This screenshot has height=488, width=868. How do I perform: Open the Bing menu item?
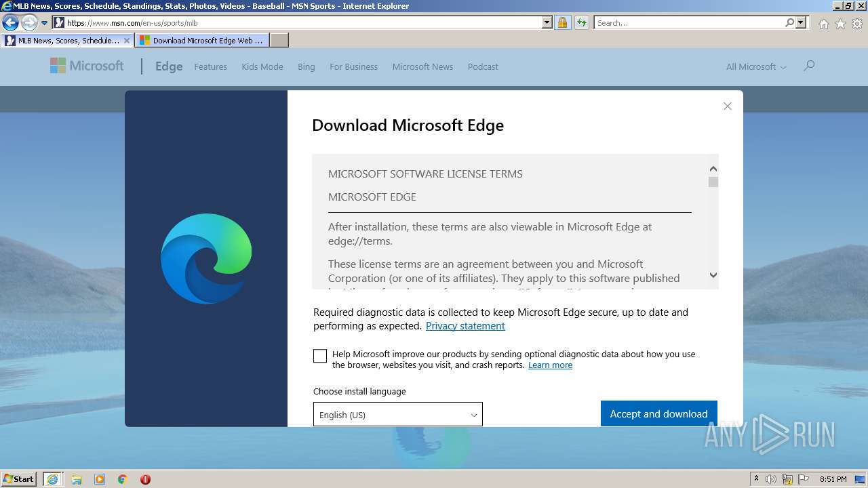coord(307,66)
